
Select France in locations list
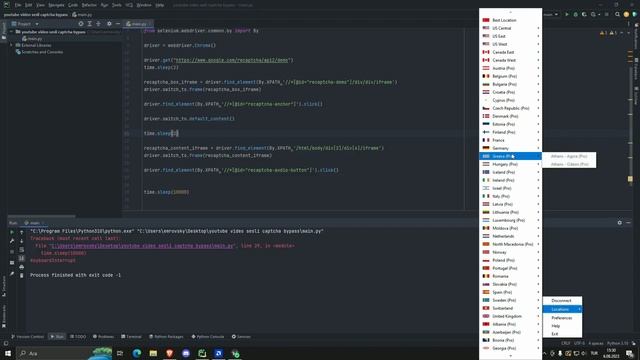click(x=510, y=140)
